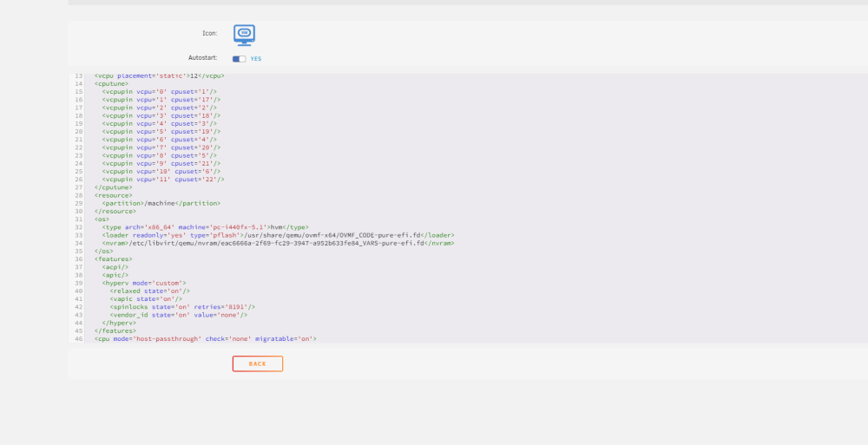This screenshot has width=868, height=445.
Task: Click the closing </os> tag line
Action: (x=104, y=251)
